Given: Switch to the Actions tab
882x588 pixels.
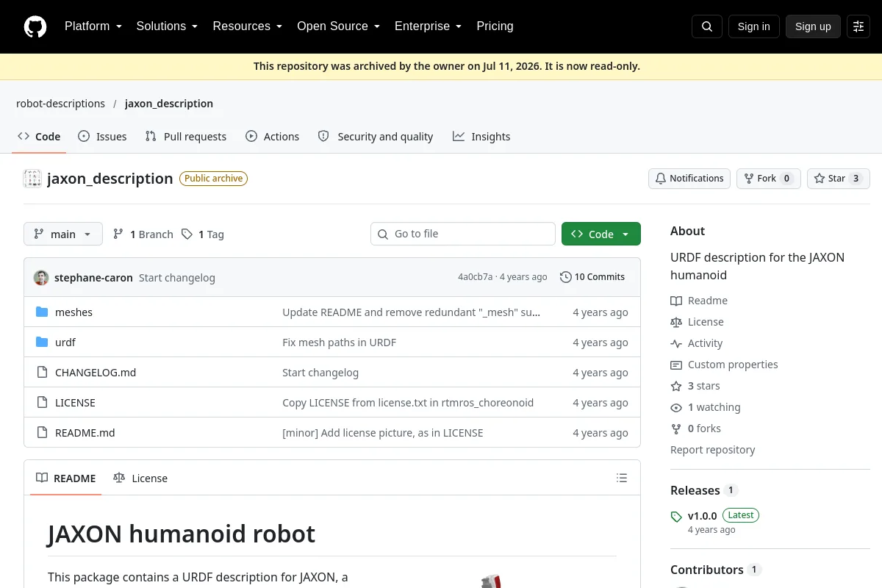Looking at the screenshot, I should (273, 137).
